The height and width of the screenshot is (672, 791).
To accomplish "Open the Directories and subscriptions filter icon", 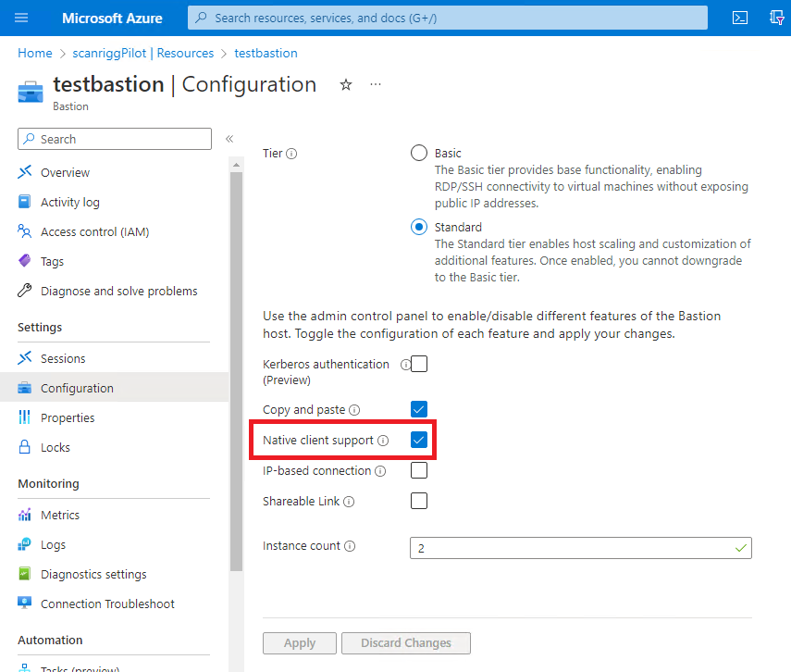I will click(x=776, y=19).
